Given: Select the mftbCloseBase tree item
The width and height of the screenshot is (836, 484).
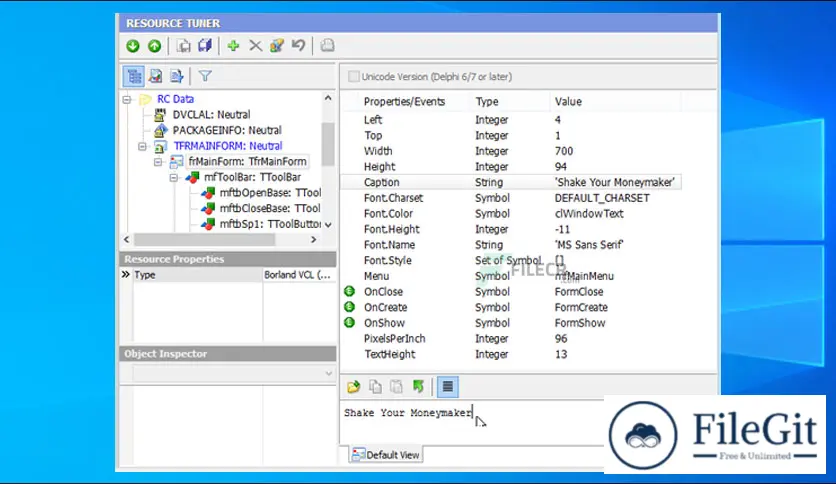Looking at the screenshot, I should 270,208.
